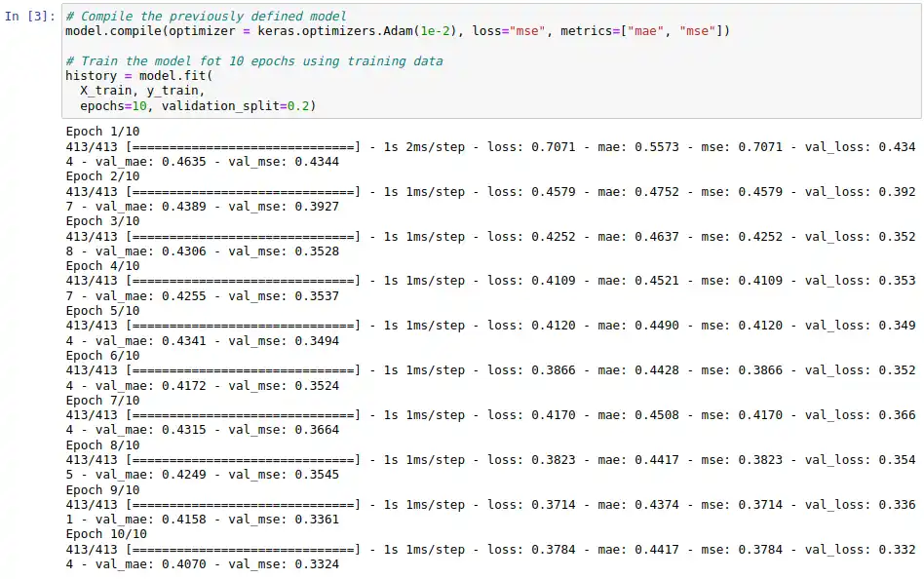This screenshot has height=579, width=924.
Task: Click the "mae: 0.4521" value
Action: click(x=638, y=280)
